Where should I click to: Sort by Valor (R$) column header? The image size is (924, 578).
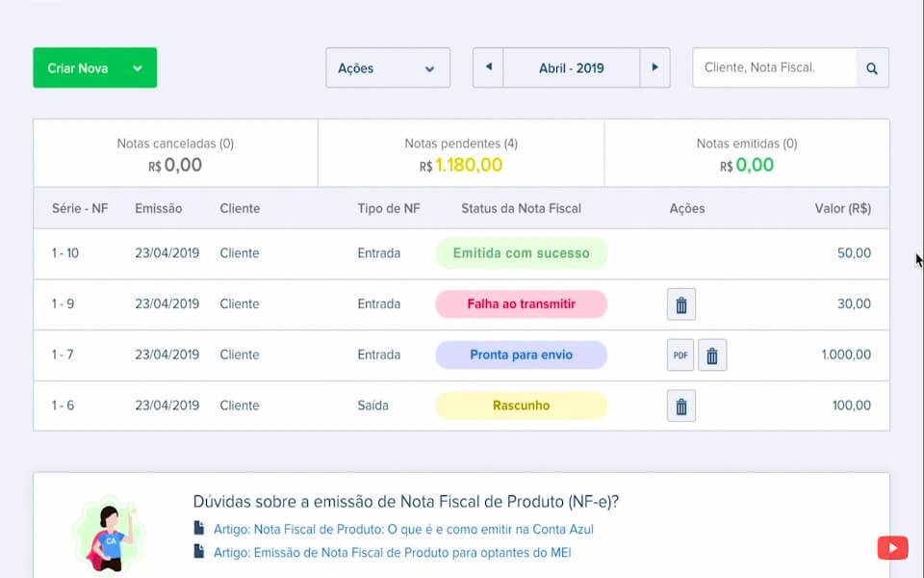(x=843, y=208)
